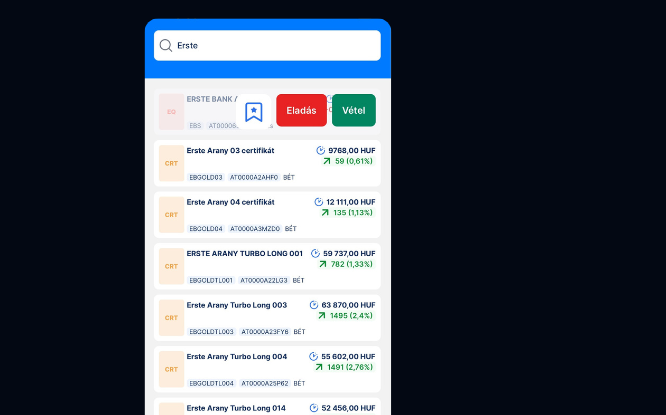Click green up arrow next to 1491 (2,76%)
666x415 pixels.
[x=319, y=367]
